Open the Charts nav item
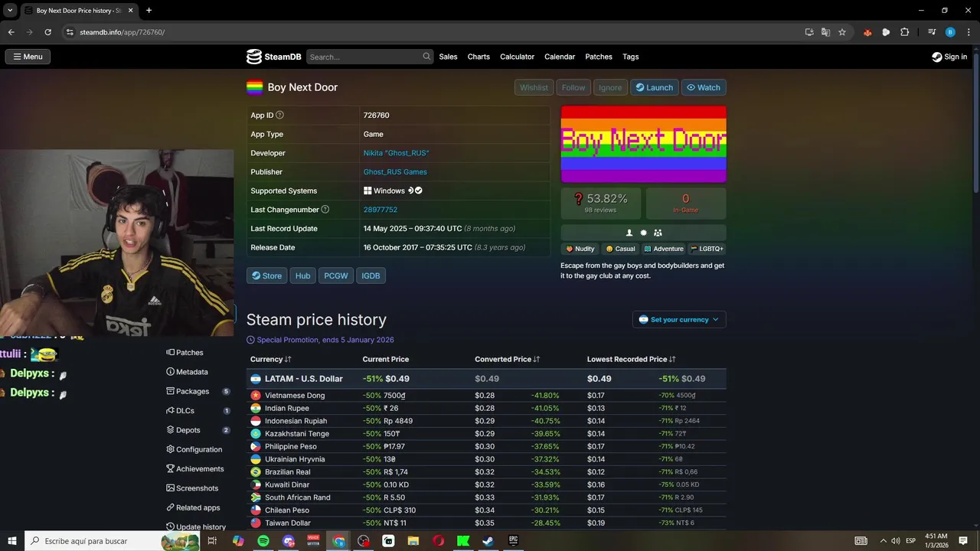 pos(479,57)
